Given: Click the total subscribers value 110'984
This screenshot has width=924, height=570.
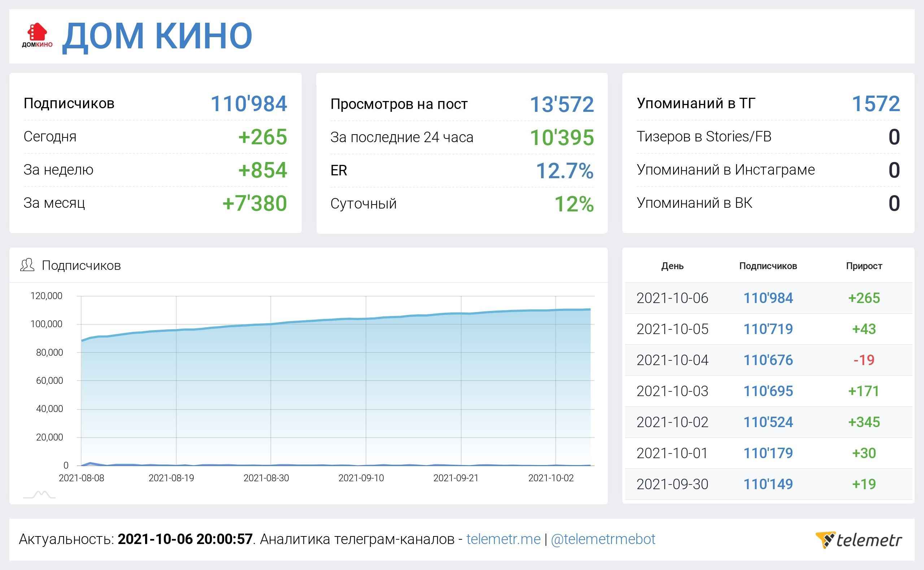Looking at the screenshot, I should pos(249,104).
